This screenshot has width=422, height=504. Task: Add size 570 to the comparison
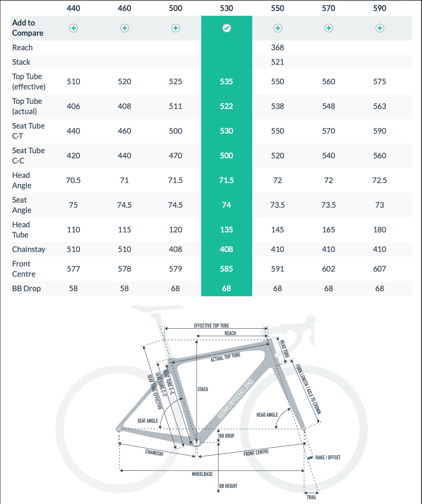328,28
